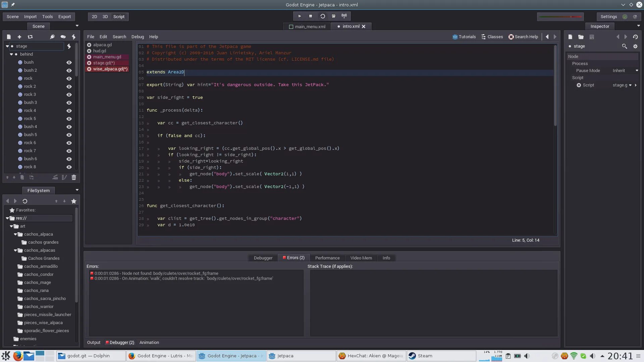
Task: Toggle visibility of bush 5
Action: click(69, 135)
